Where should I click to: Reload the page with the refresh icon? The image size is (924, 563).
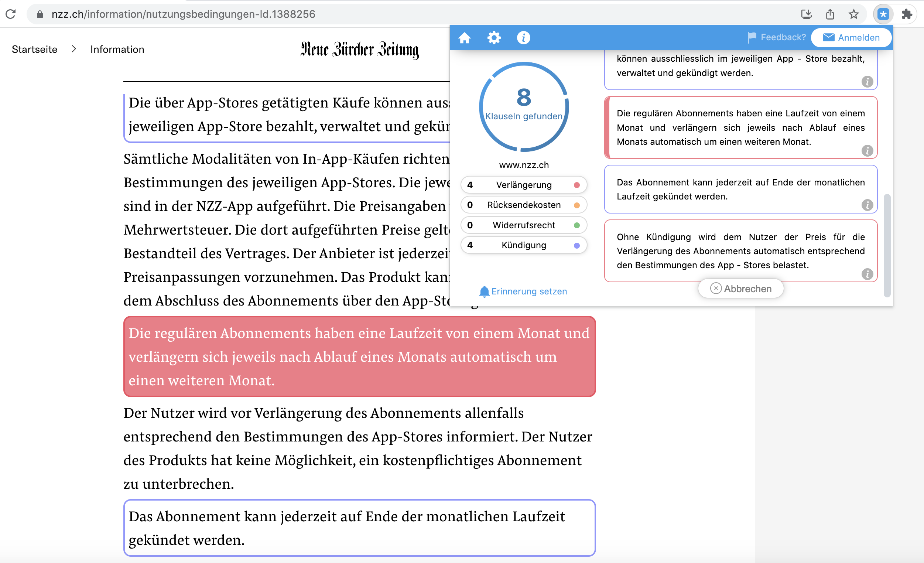point(10,14)
